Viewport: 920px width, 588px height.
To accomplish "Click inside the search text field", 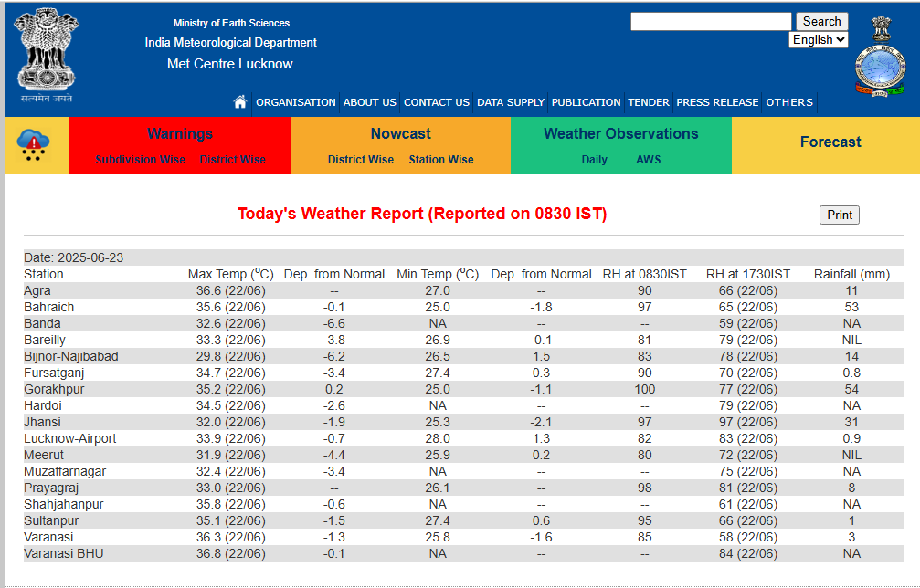I will [x=710, y=21].
